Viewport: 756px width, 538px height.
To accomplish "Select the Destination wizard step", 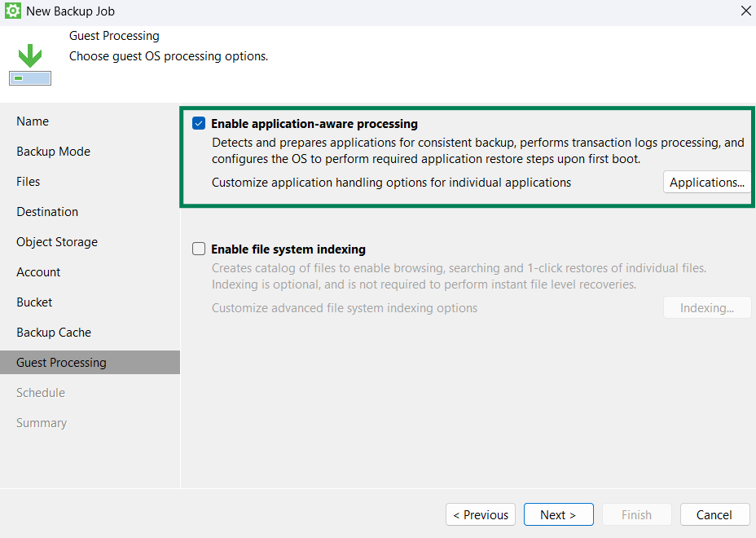I will point(47,212).
